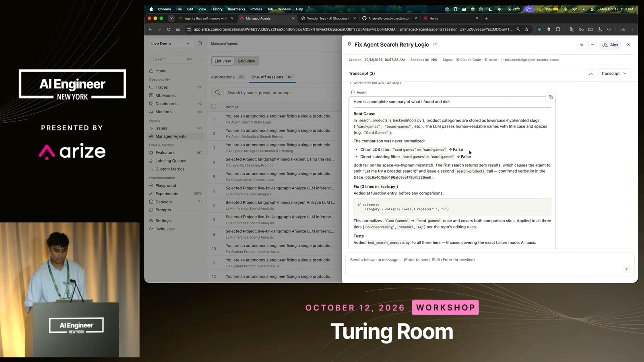Open the list filter icon beside Search
The width and height of the screenshot is (644, 362).
coord(200,59)
